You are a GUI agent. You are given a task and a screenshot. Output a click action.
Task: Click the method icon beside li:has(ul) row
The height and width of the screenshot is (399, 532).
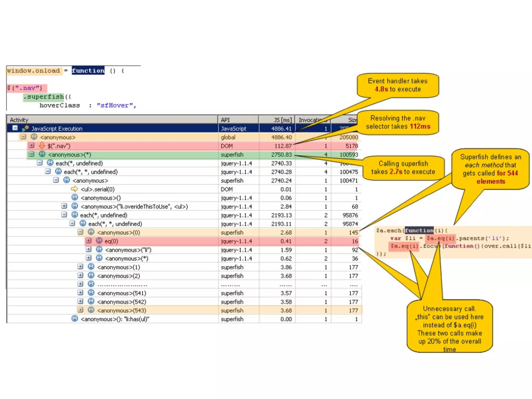pos(75,319)
